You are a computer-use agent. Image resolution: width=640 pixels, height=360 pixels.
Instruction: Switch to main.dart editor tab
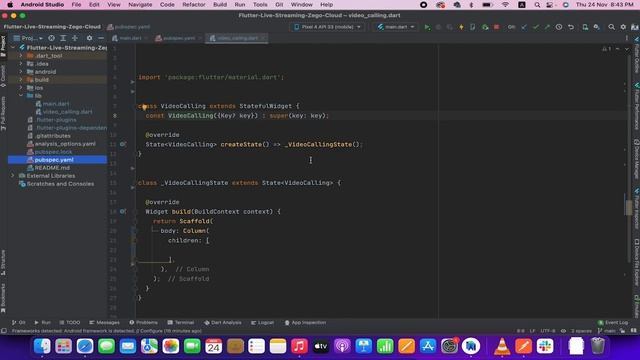click(130, 38)
